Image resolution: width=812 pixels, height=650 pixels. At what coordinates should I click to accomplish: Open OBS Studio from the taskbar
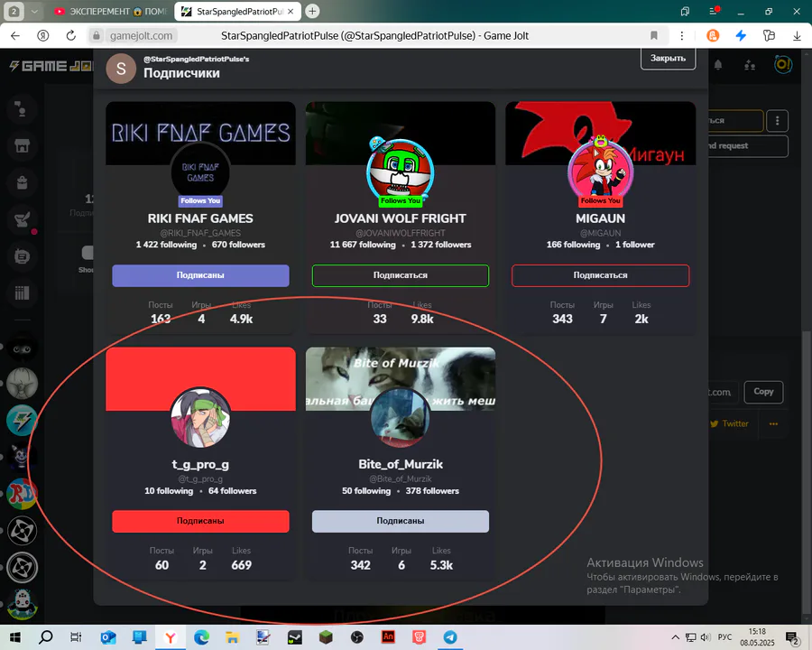tap(356, 637)
